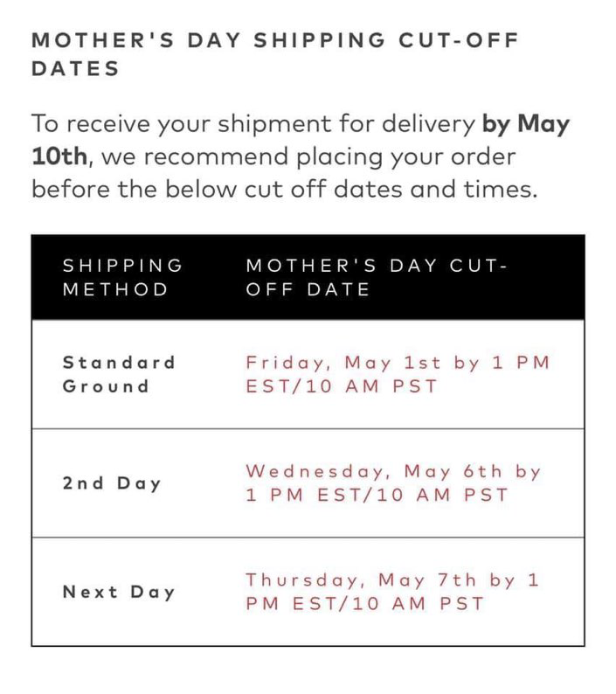616x694 pixels.
Task: Click 'PM EST/10 AM PST' in Next Day row
Action: click(363, 604)
